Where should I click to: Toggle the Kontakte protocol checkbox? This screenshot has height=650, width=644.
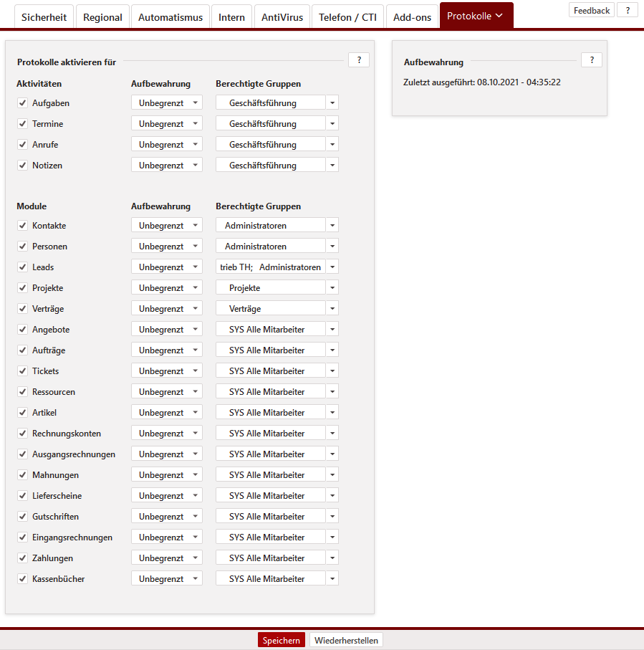coord(23,226)
